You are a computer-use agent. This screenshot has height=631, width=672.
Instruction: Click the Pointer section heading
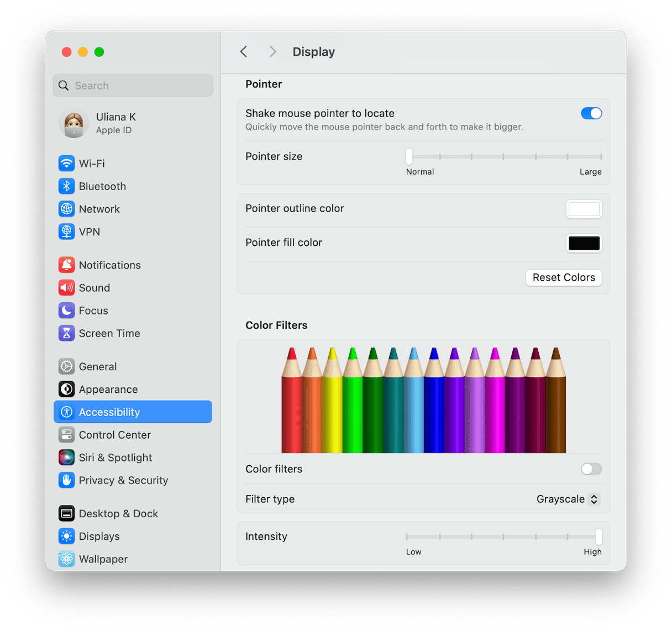pyautogui.click(x=264, y=84)
